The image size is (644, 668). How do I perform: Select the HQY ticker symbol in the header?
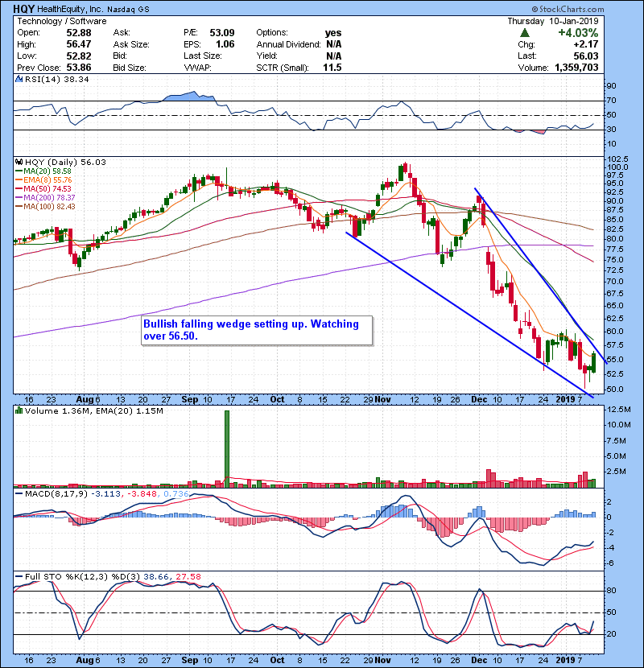pos(23,9)
